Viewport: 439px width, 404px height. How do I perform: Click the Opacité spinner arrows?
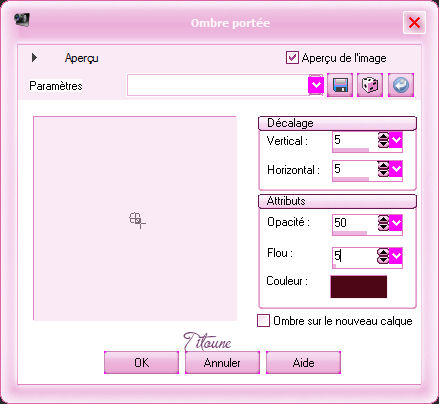pyautogui.click(x=383, y=223)
